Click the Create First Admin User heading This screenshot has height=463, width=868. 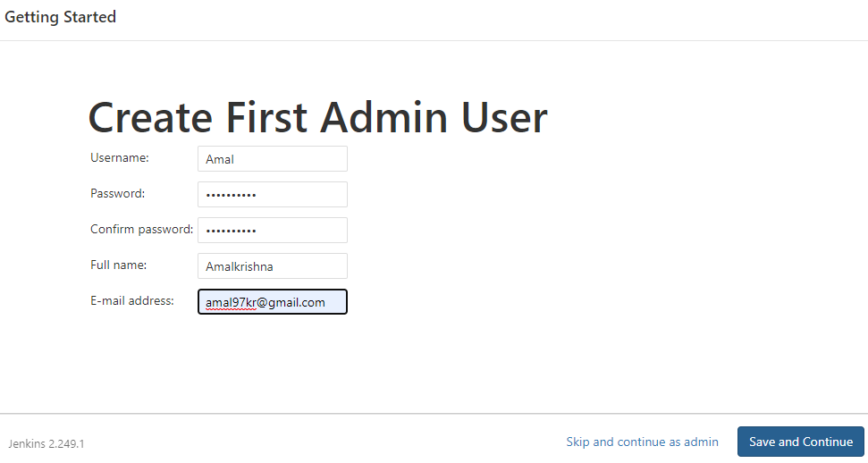coord(317,117)
